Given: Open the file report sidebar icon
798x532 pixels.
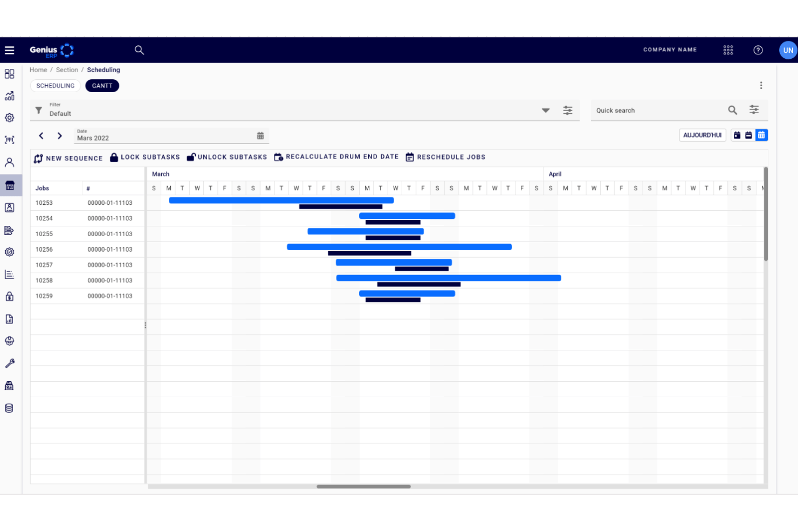Looking at the screenshot, I should pyautogui.click(x=9, y=319).
